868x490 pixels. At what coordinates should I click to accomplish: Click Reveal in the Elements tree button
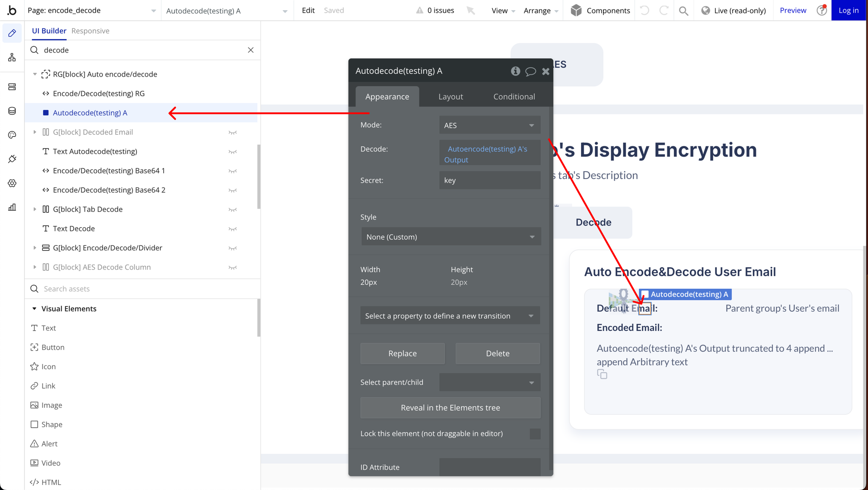[450, 408]
